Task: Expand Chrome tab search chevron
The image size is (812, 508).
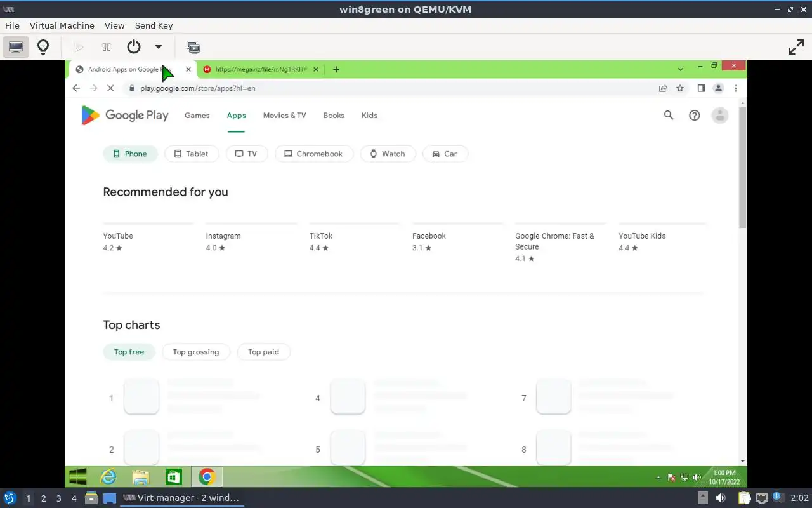Action: [680, 69]
